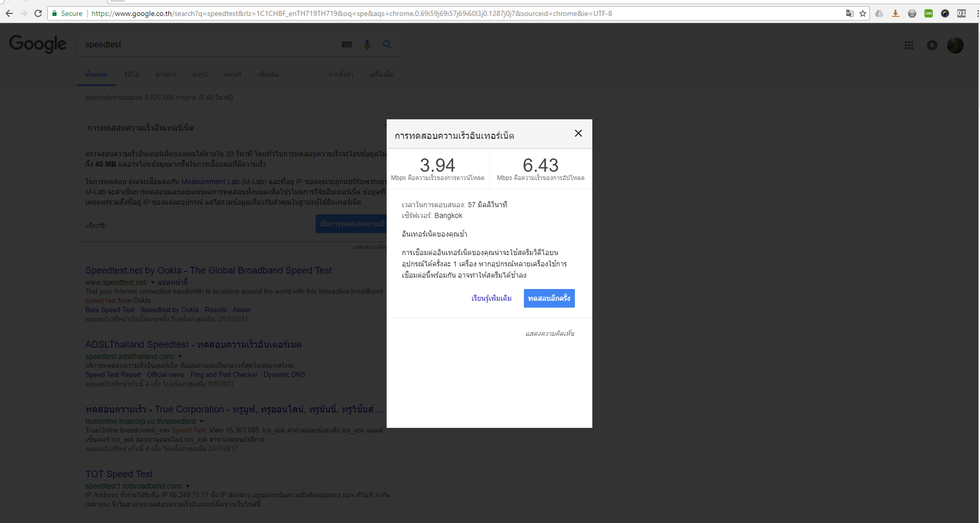Close the speed test dialog with X
The width and height of the screenshot is (980, 523).
click(x=578, y=133)
